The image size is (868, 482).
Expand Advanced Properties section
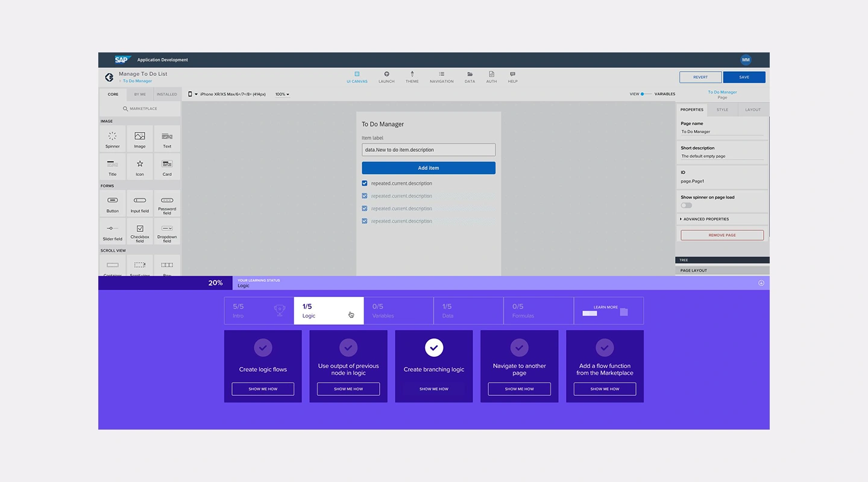[722, 219]
